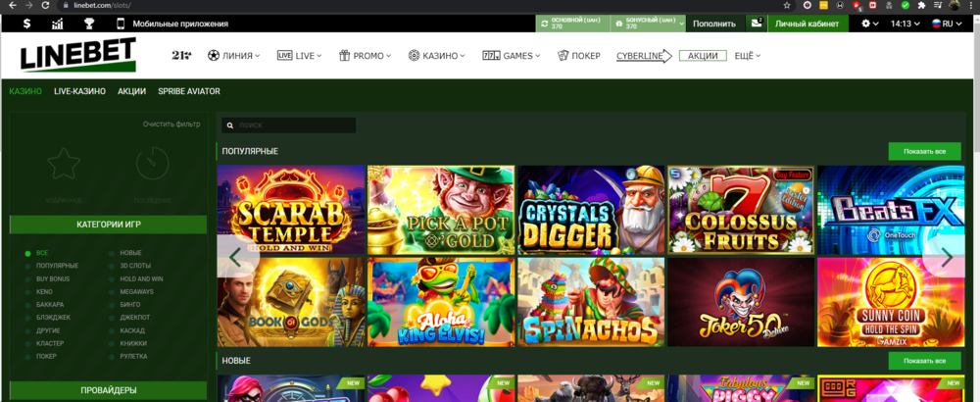The image size is (980, 402).
Task: Select the РУЛЕТКА category filter
Action: [x=133, y=356]
